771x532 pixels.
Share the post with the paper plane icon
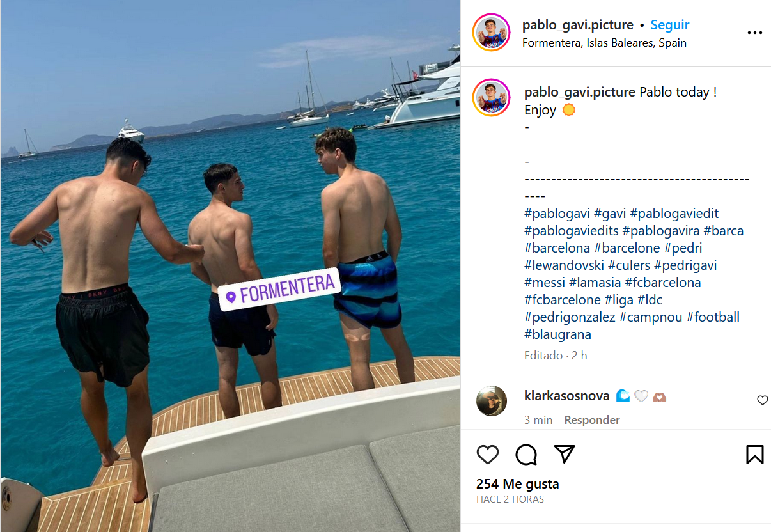[x=564, y=454]
